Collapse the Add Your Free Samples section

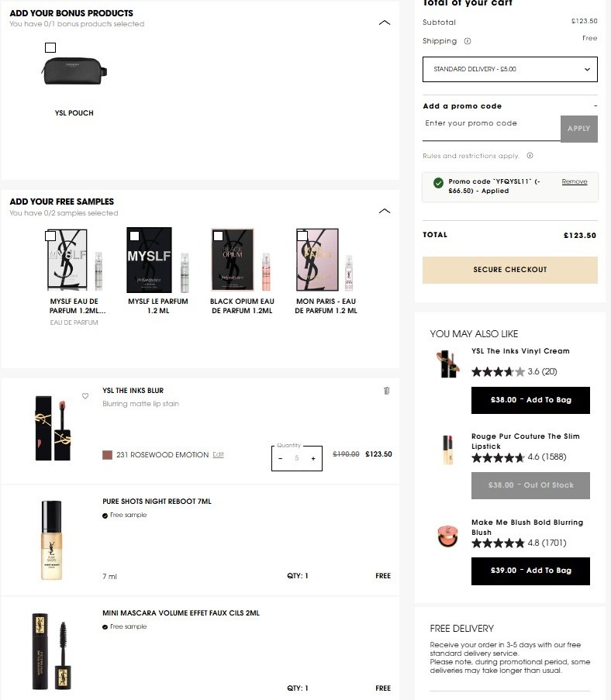point(385,211)
